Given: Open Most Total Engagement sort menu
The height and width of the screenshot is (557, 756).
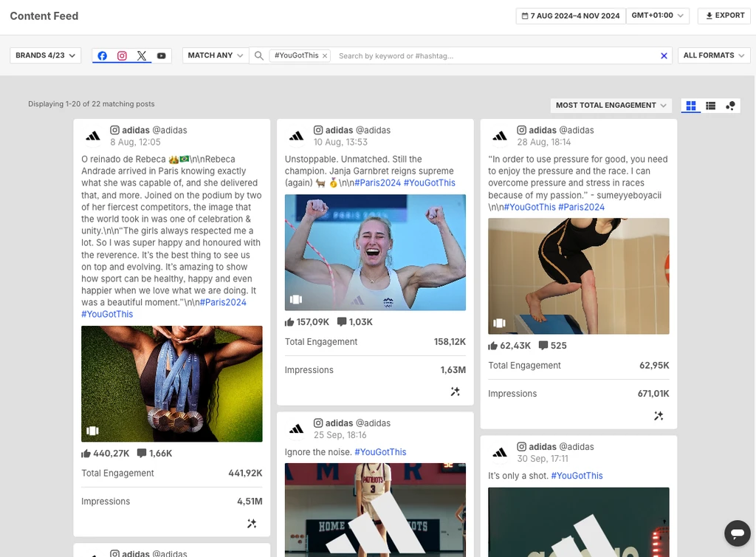Looking at the screenshot, I should pyautogui.click(x=611, y=106).
